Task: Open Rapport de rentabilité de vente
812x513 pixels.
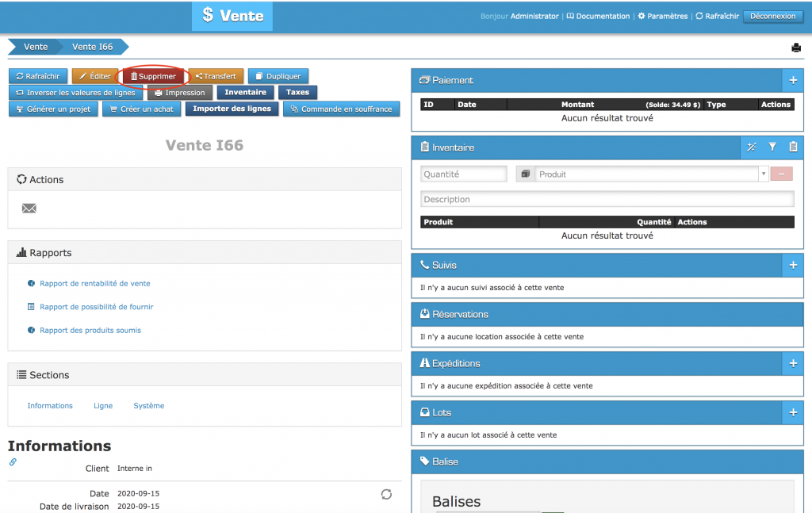Action: 94,283
